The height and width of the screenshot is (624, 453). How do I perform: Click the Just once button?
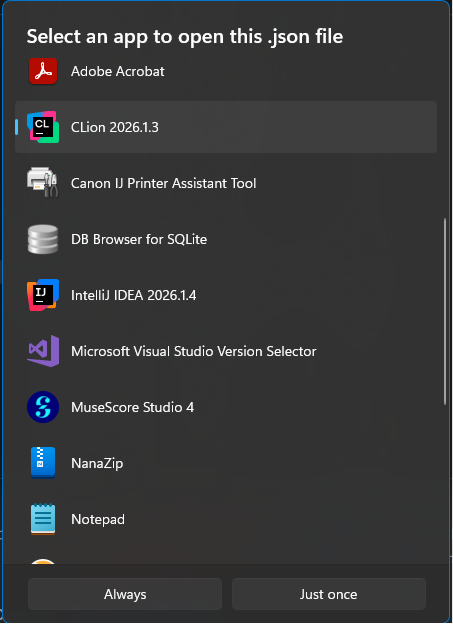(329, 594)
